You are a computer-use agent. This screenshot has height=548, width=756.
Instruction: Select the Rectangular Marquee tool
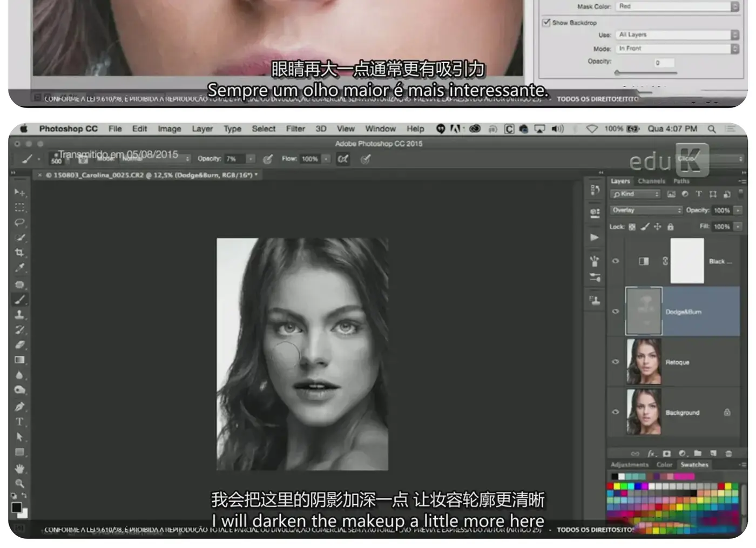pos(19,207)
